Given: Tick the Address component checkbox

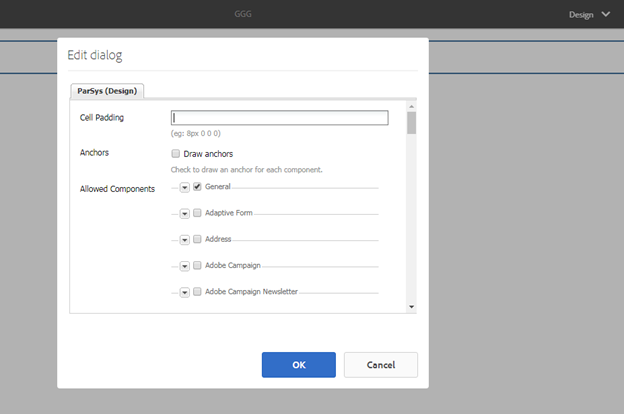Looking at the screenshot, I should pos(197,240).
